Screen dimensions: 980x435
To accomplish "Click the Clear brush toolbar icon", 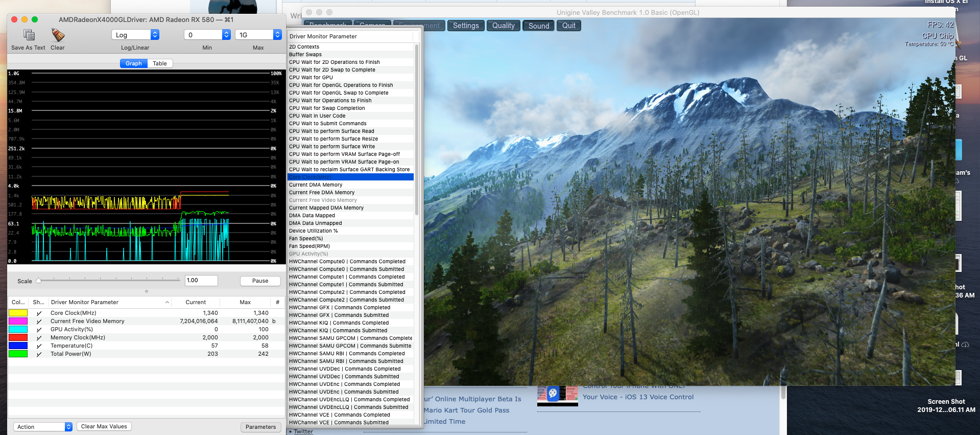I will (x=58, y=35).
